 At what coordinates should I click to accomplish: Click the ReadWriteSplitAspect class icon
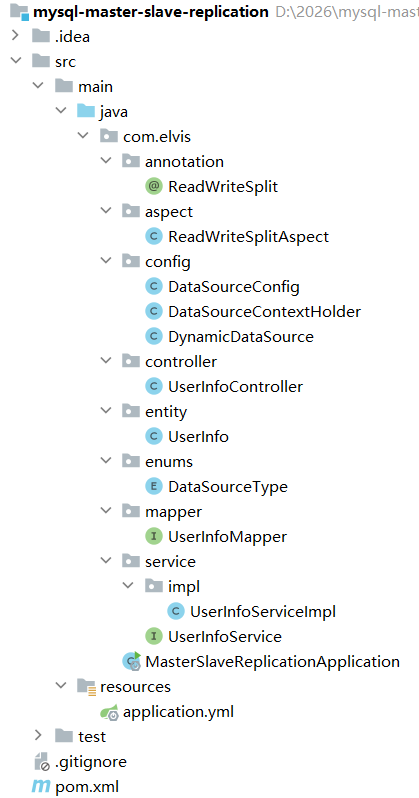click(x=153, y=237)
